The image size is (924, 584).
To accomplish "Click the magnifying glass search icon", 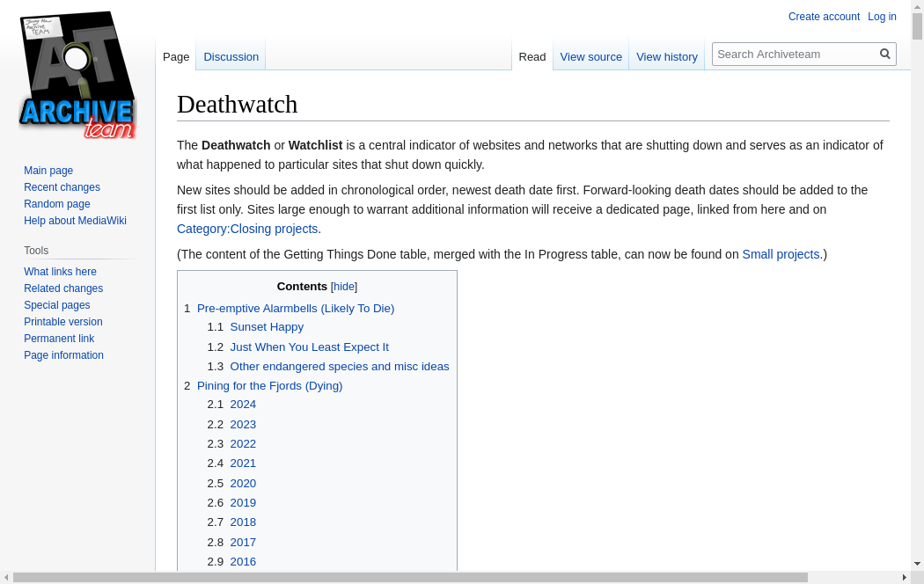I will point(884,54).
